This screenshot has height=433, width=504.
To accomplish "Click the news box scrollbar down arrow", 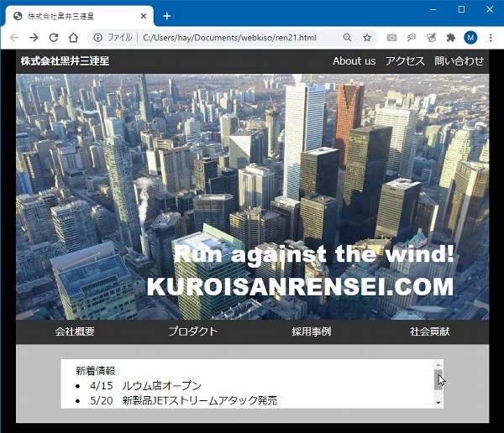I will (x=438, y=403).
